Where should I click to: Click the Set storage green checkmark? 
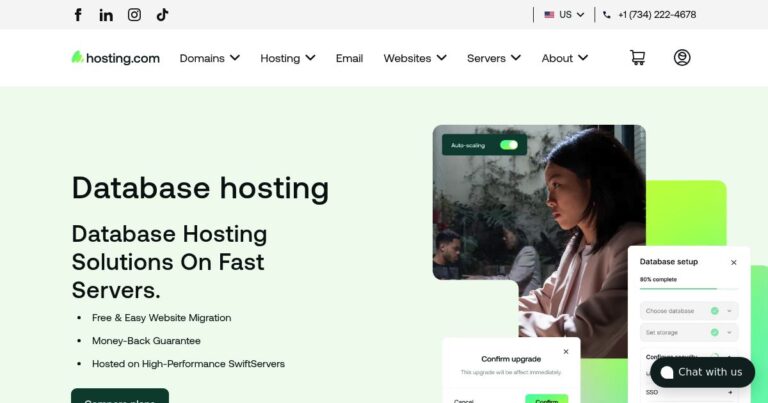714,333
